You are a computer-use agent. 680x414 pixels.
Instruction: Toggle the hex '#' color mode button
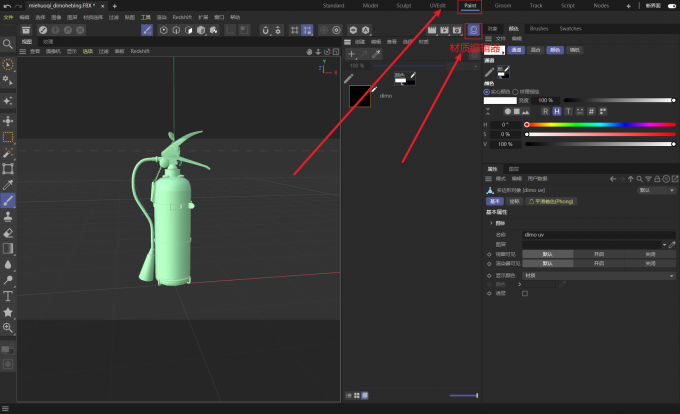[591, 111]
